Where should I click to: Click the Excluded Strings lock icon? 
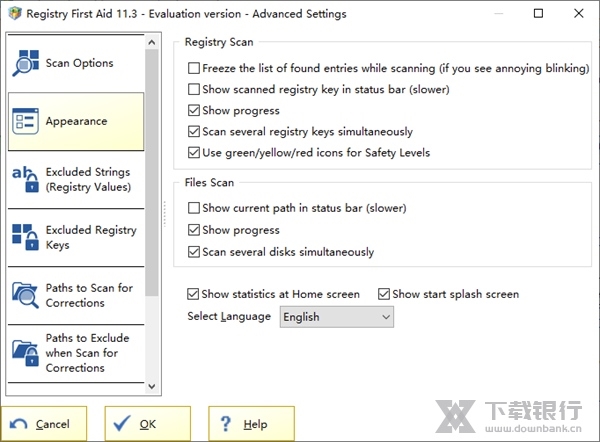coord(25,180)
